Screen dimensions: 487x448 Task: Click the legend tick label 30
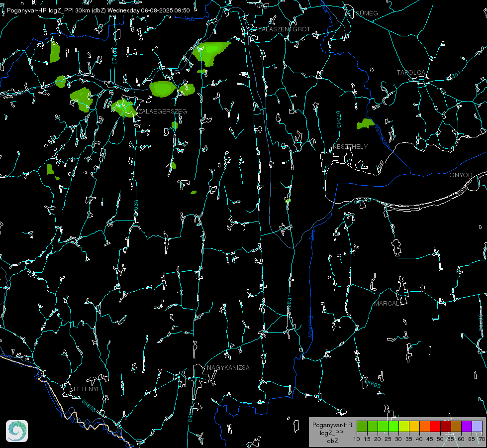(398, 439)
